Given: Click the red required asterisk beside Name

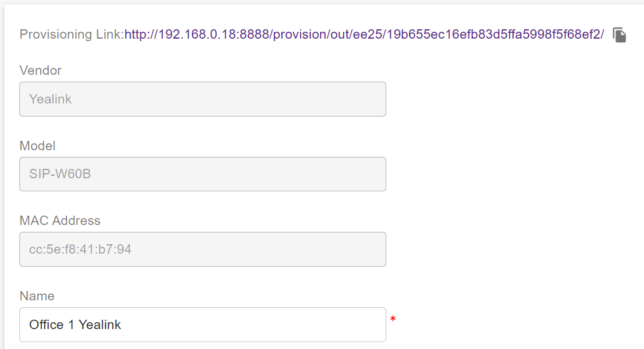Looking at the screenshot, I should 393,320.
